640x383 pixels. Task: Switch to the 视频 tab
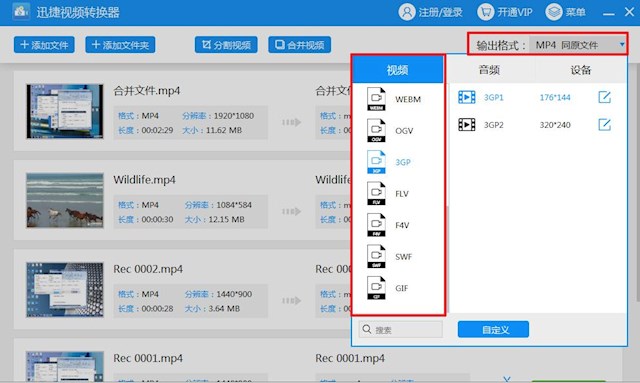(x=398, y=70)
